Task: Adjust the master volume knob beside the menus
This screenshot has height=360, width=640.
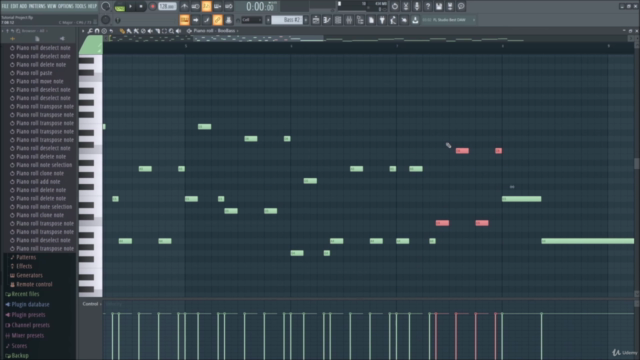Action: tap(106, 7)
